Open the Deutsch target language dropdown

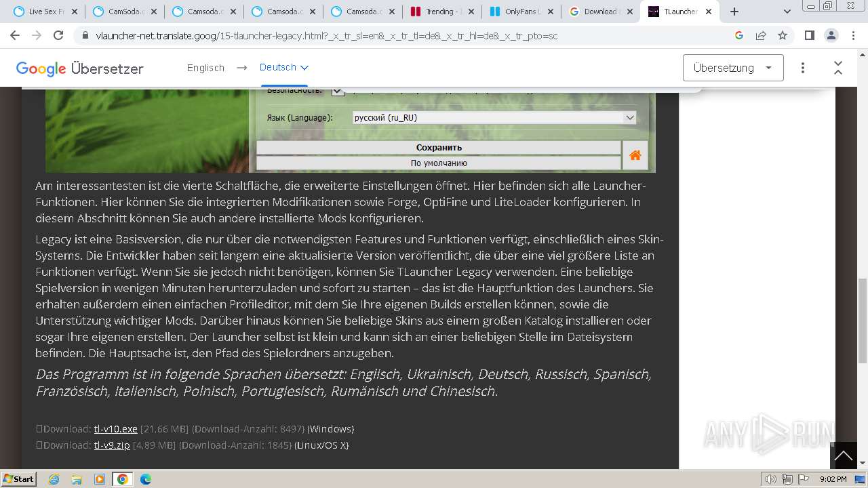pyautogui.click(x=284, y=67)
